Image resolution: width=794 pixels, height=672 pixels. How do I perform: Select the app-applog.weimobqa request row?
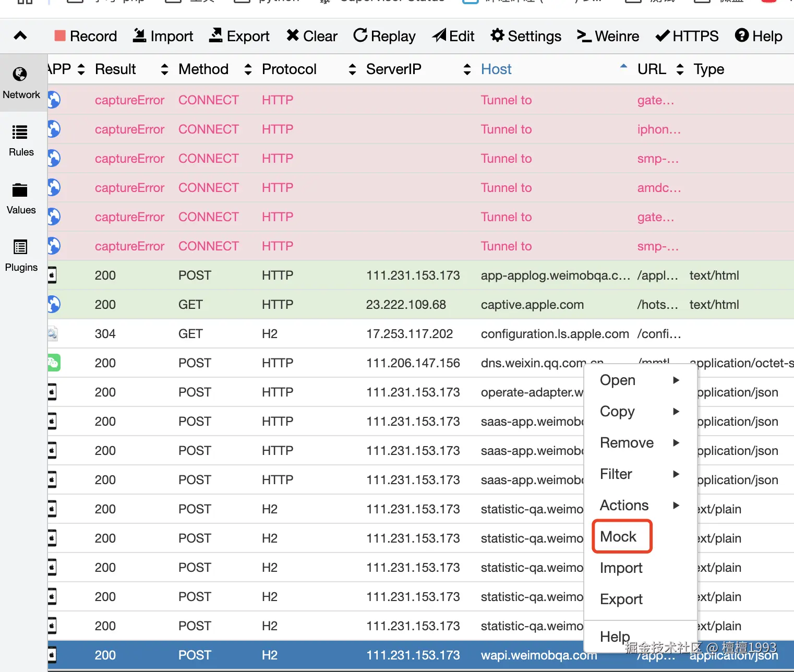[x=420, y=275]
